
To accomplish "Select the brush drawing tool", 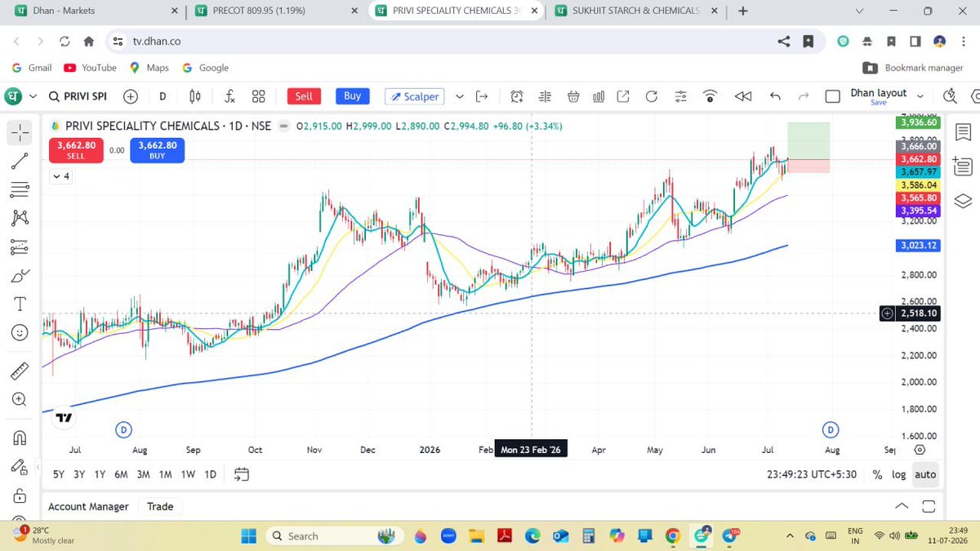I will click(x=20, y=275).
